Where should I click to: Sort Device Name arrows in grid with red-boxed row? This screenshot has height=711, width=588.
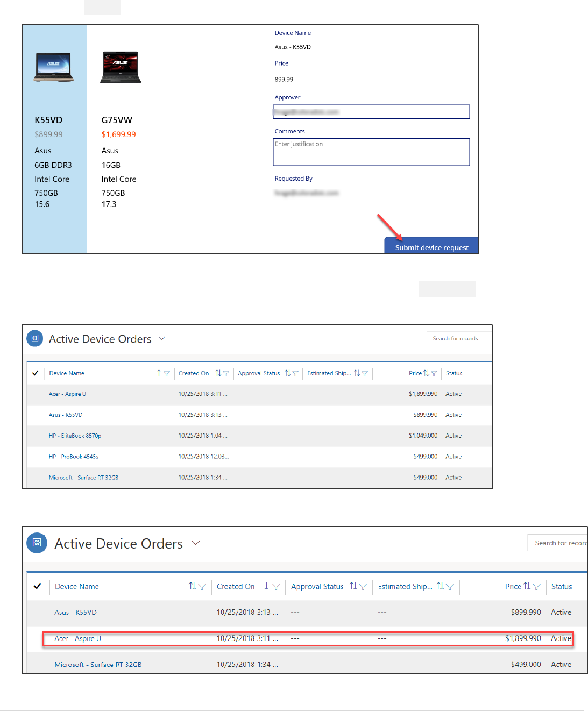click(x=192, y=586)
